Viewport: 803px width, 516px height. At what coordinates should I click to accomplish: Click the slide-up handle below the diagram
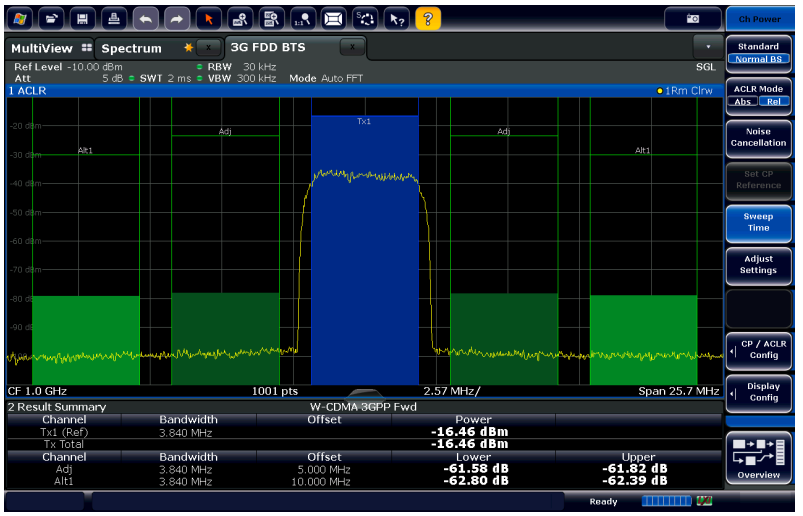[364, 393]
